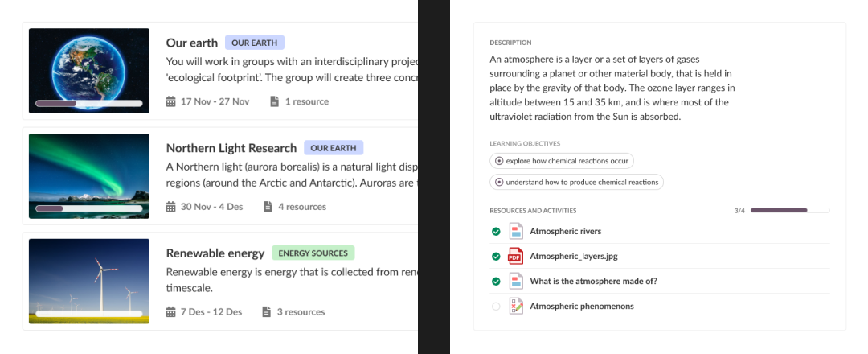Open the Renewable energy plan title
Screen dimensions: 868x354
point(215,253)
